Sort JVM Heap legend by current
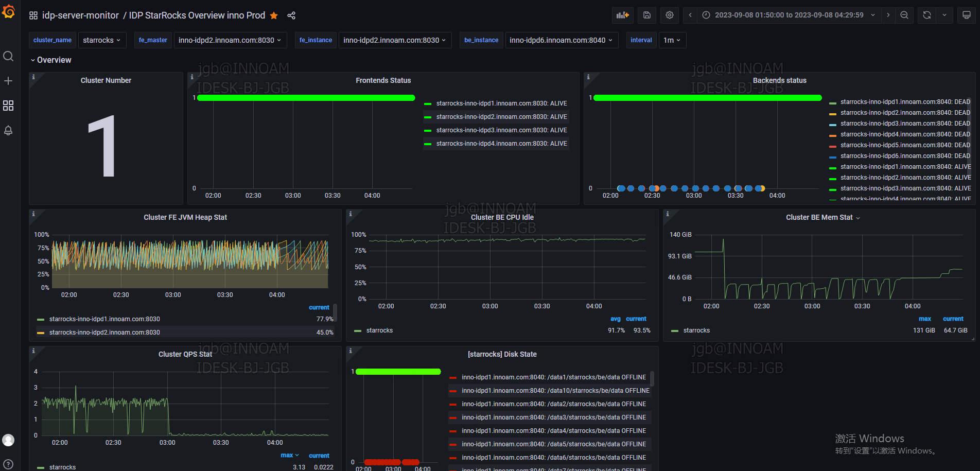Viewport: 980px width, 471px height. pyautogui.click(x=319, y=308)
